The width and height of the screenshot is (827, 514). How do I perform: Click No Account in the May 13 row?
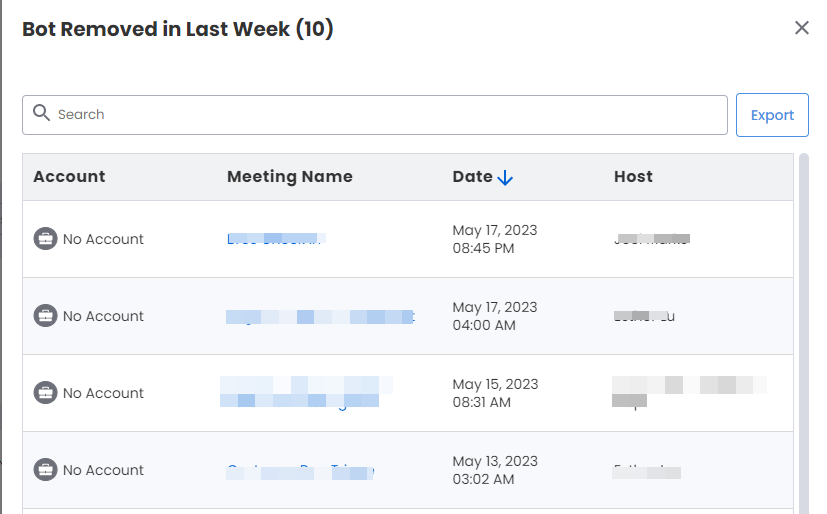pyautogui.click(x=103, y=470)
